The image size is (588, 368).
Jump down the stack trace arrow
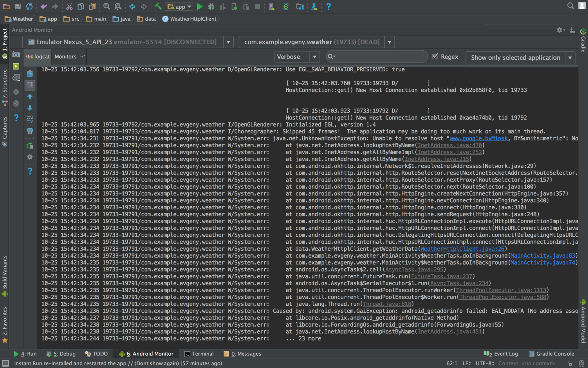point(30,108)
